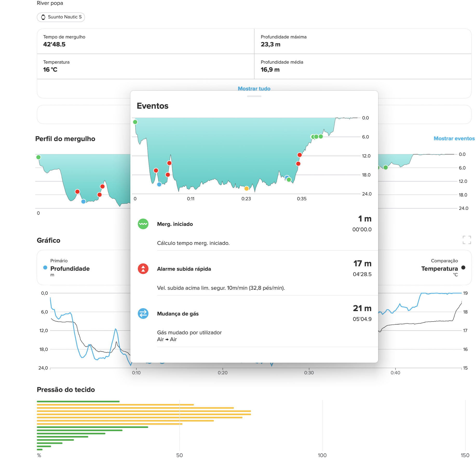Click the Profundidade máxima stat cell
The height and width of the screenshot is (463, 476).
[363, 41]
